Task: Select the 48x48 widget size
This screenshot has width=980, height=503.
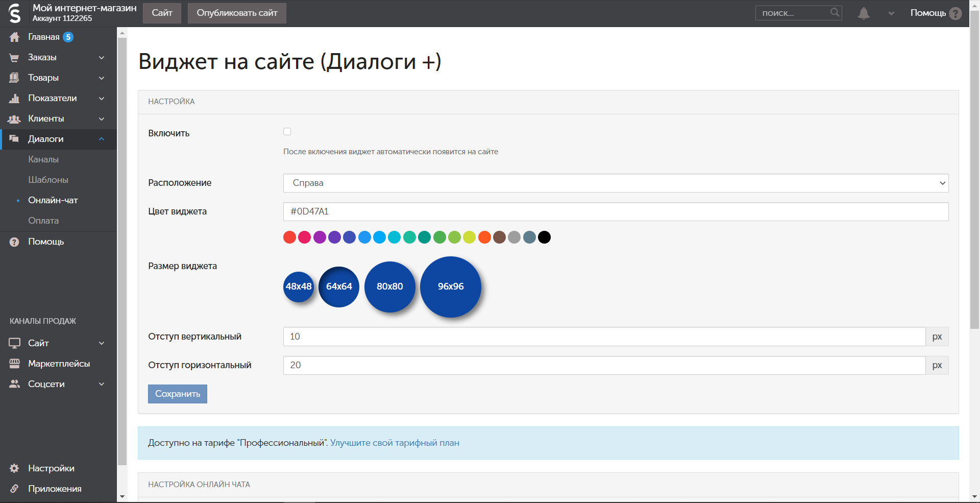Action: (299, 287)
